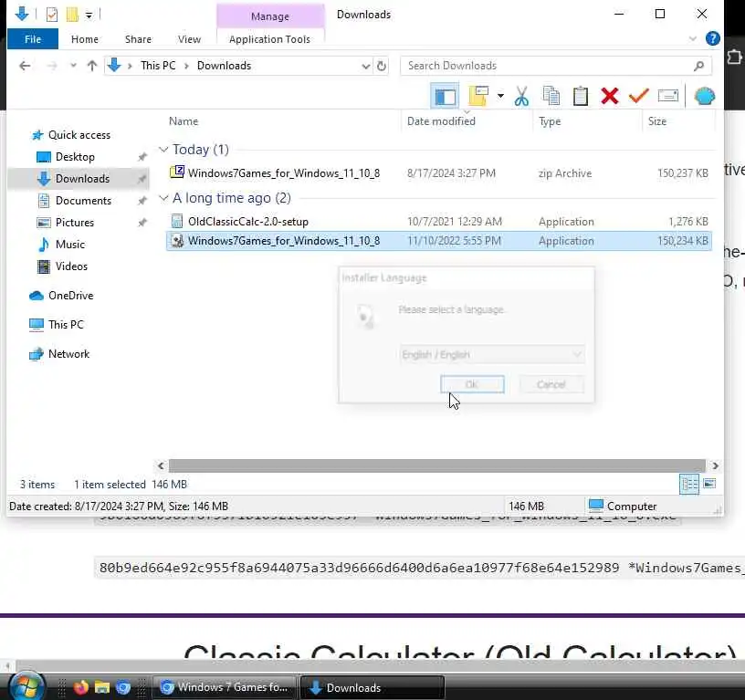This screenshot has width=745, height=700.
Task: Open Desktop in navigation pane
Action: click(x=75, y=157)
